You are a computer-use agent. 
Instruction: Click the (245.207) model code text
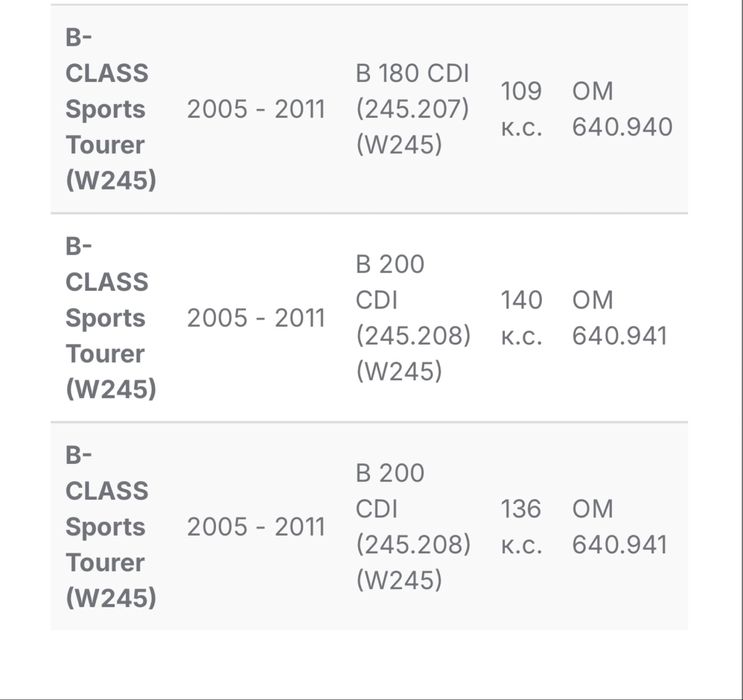click(412, 109)
